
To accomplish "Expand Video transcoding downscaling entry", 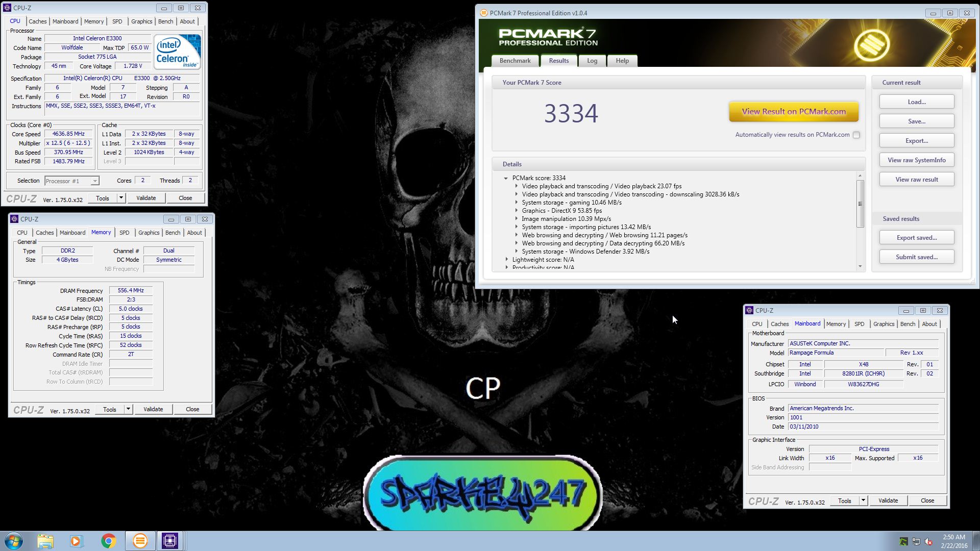I will coord(516,194).
